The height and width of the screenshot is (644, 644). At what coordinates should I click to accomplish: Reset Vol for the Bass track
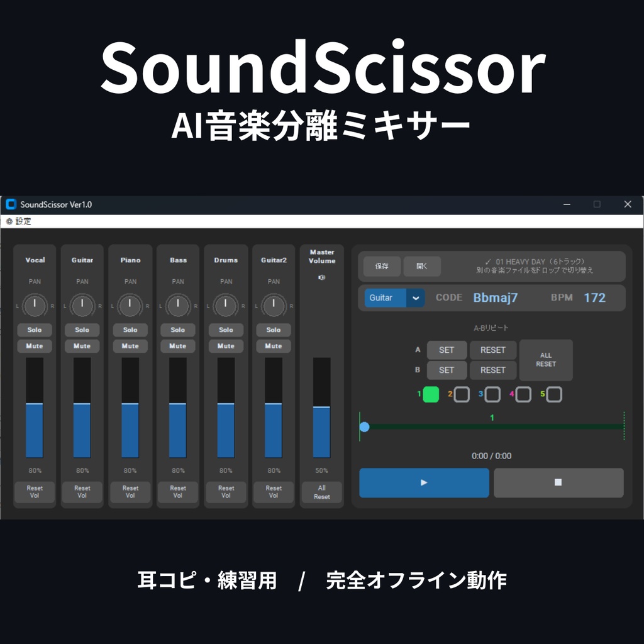[x=178, y=492]
